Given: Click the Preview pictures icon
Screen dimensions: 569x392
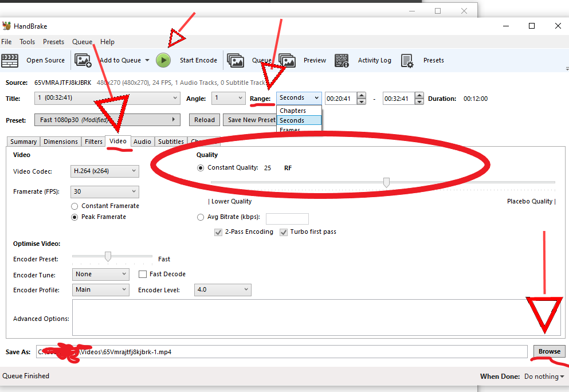Looking at the screenshot, I should click(x=287, y=60).
